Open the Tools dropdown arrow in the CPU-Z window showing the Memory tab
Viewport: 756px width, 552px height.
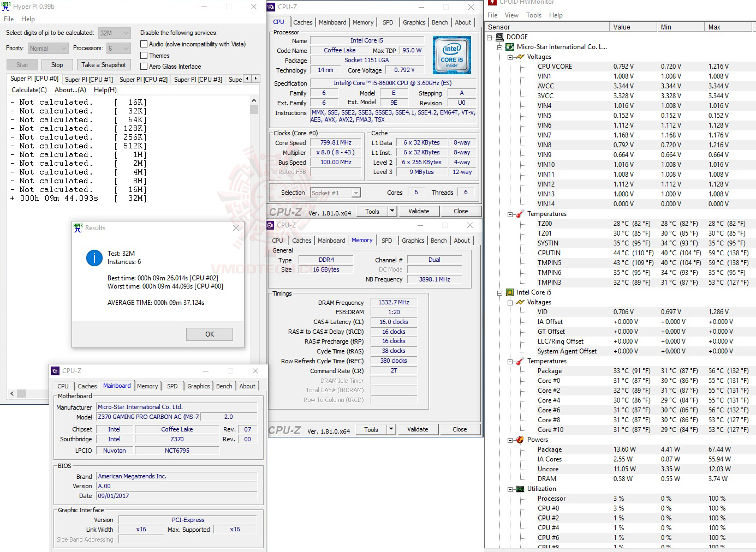[391, 429]
